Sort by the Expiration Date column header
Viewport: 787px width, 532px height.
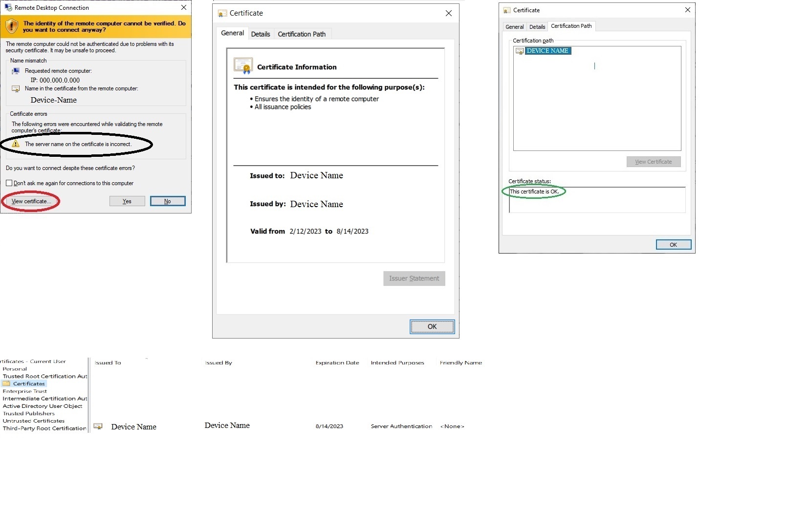[x=337, y=363]
